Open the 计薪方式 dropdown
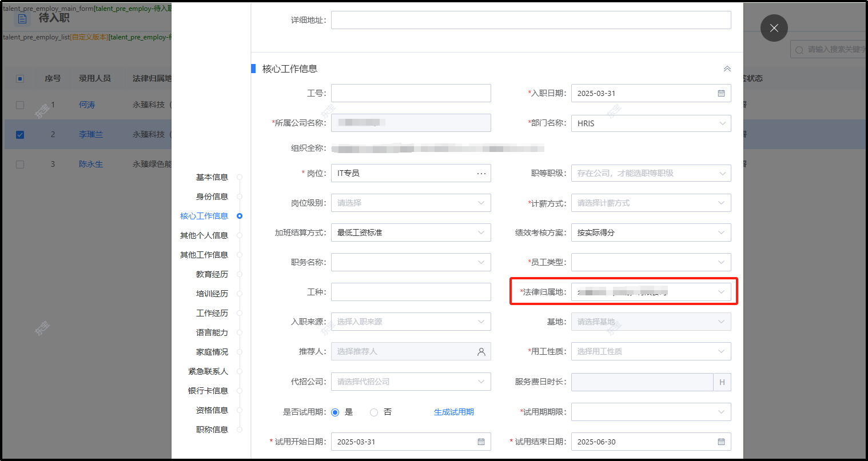 [x=651, y=203]
